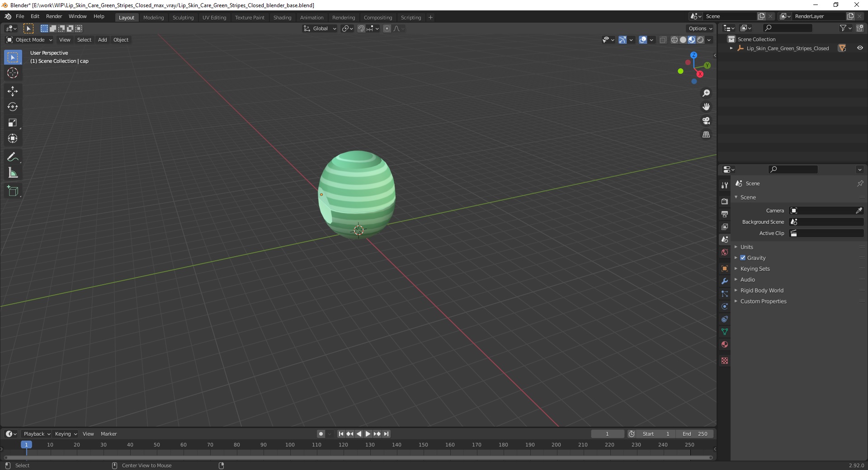Select the Add Cube tool
The width and height of the screenshot is (868, 470).
pos(13,191)
